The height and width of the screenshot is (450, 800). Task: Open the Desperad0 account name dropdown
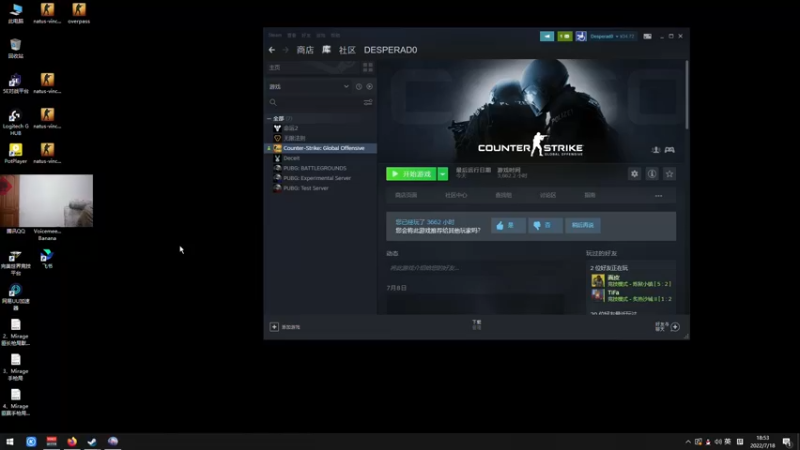pos(612,36)
